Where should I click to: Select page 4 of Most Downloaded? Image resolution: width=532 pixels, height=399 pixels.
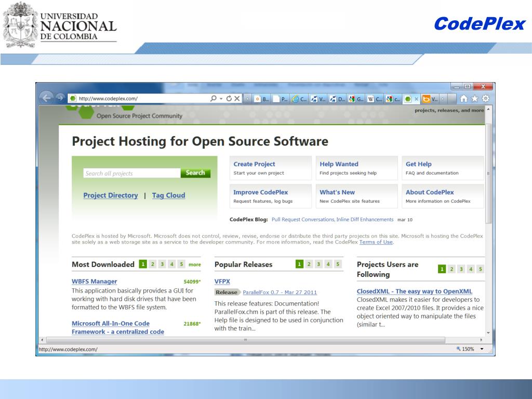pyautogui.click(x=172, y=264)
